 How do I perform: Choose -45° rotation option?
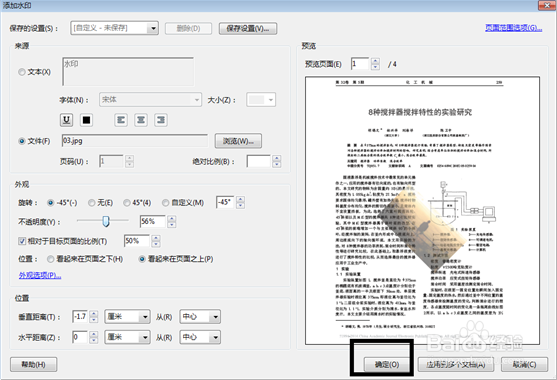click(x=50, y=203)
